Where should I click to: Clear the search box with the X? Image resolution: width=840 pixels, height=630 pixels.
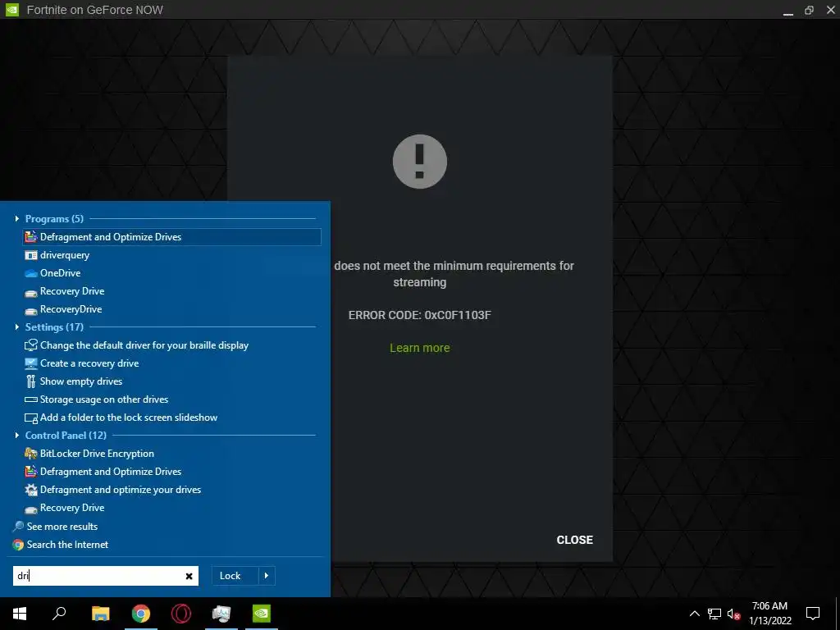[x=189, y=576]
